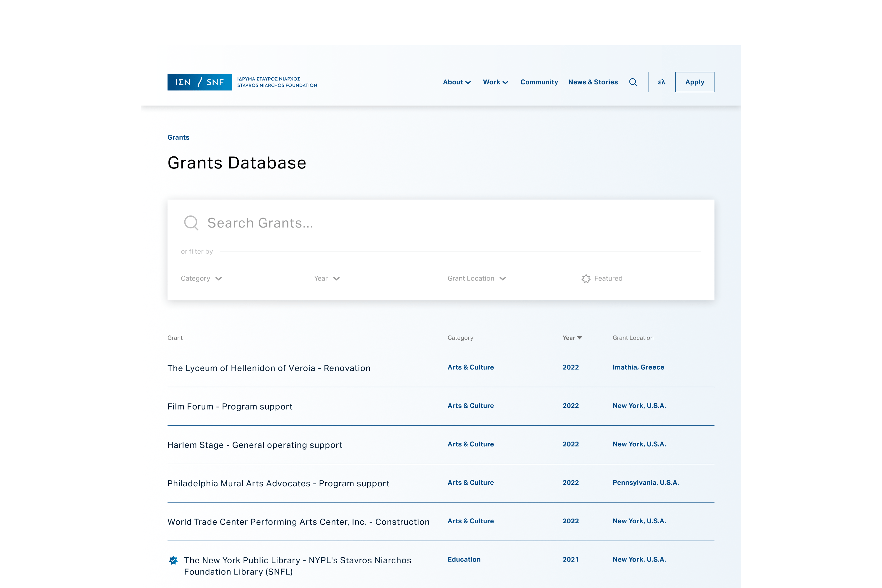Viewport: 882px width, 588px height.
Task: Click year 2022 in Harlem Stage row
Action: pos(570,444)
